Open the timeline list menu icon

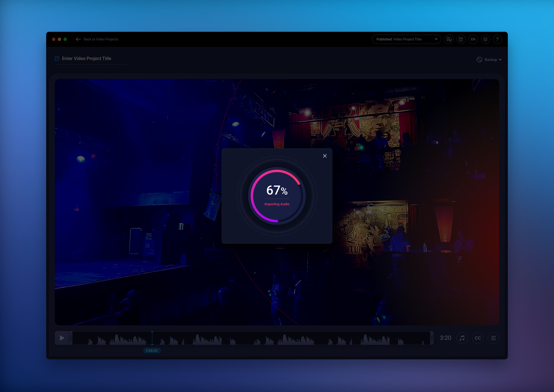(x=493, y=338)
